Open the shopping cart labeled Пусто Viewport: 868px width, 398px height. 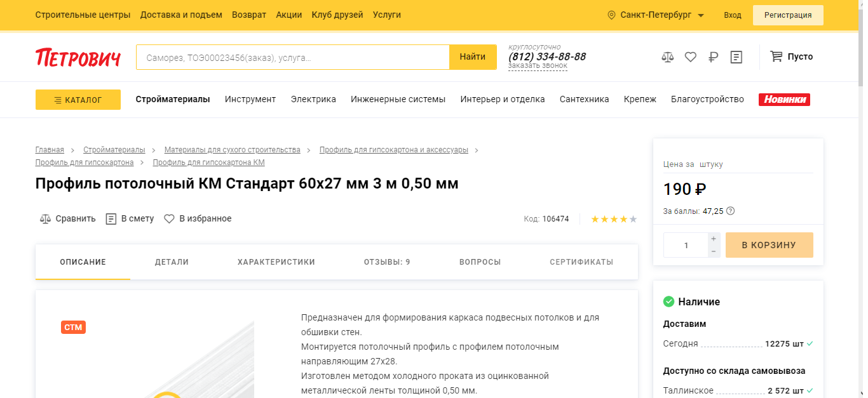click(792, 56)
